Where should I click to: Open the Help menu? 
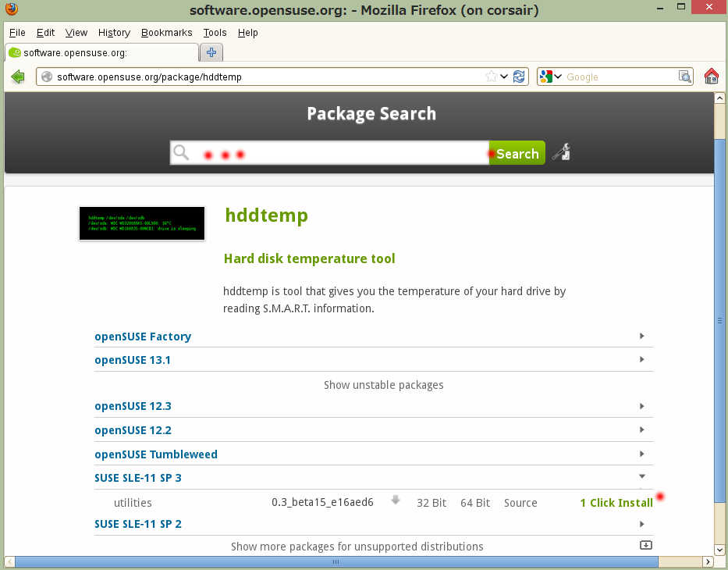point(247,33)
